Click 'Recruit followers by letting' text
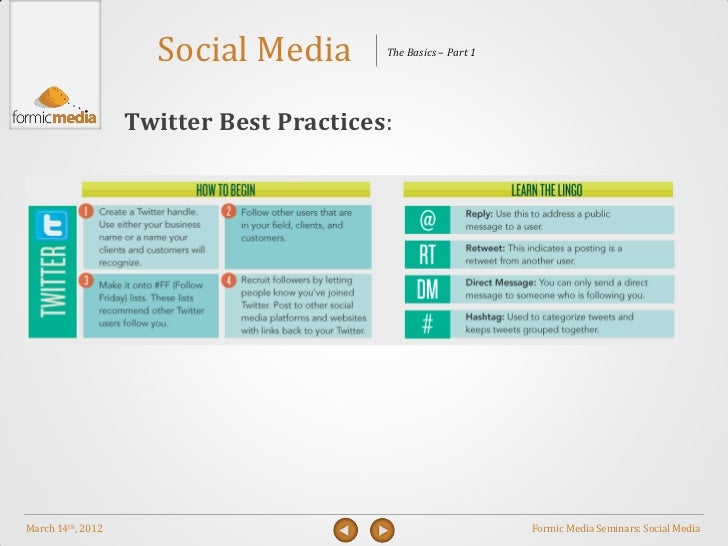This screenshot has width=728, height=546. tap(297, 280)
